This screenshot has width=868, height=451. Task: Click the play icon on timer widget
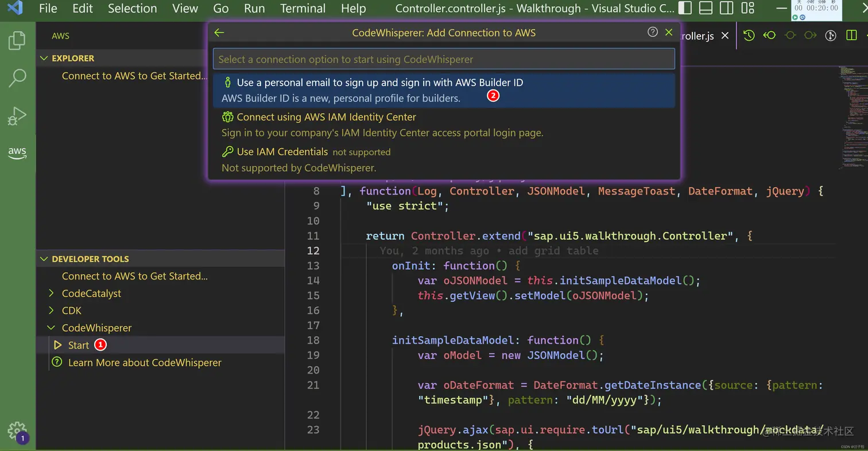tap(795, 17)
